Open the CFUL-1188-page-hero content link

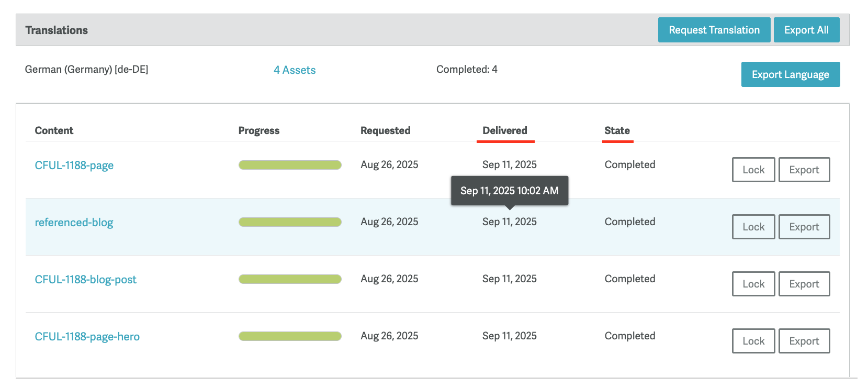[87, 337]
